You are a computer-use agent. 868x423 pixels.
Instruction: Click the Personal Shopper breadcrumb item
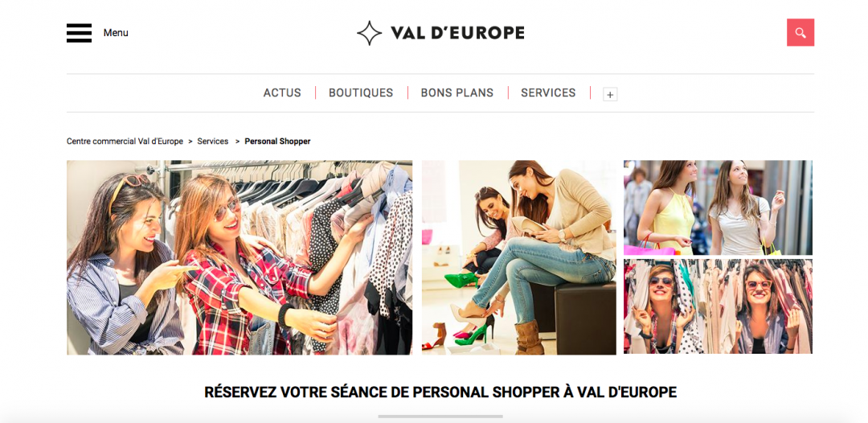point(277,142)
